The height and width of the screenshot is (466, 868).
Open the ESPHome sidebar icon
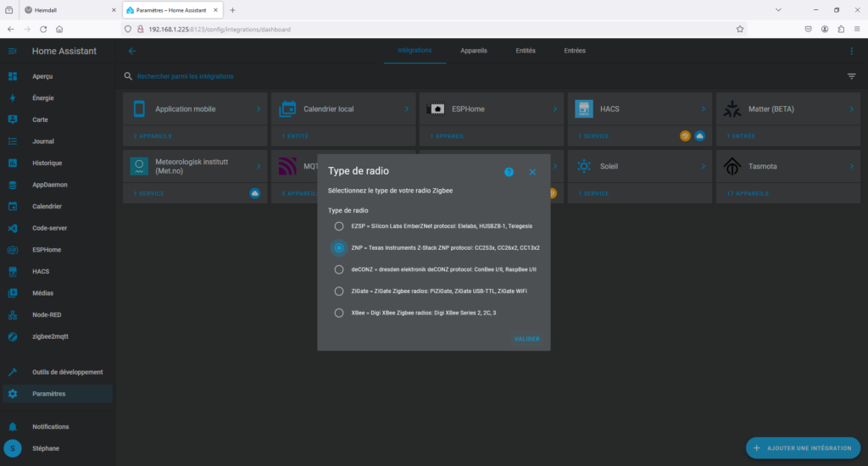point(12,250)
